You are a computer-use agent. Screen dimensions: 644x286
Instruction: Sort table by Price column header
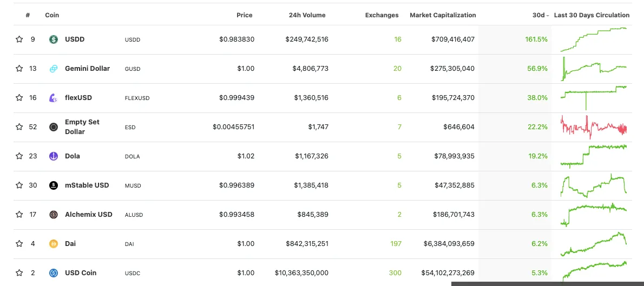pos(245,15)
